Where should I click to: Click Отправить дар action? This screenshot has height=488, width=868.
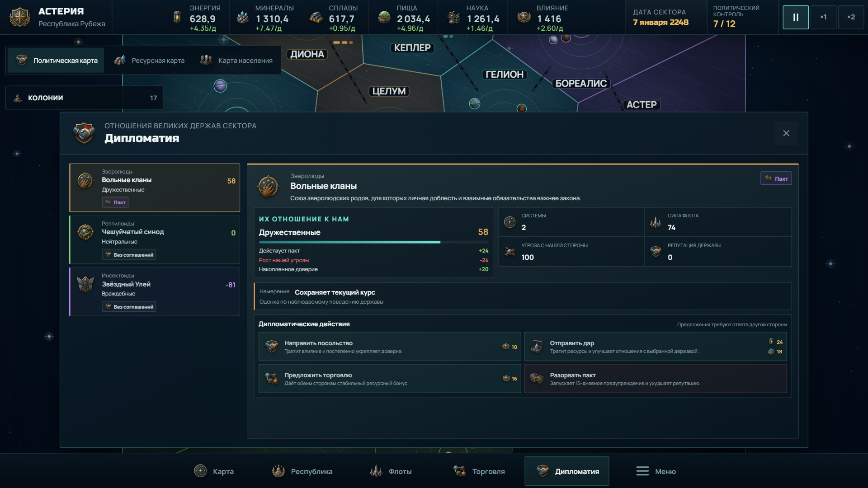656,347
